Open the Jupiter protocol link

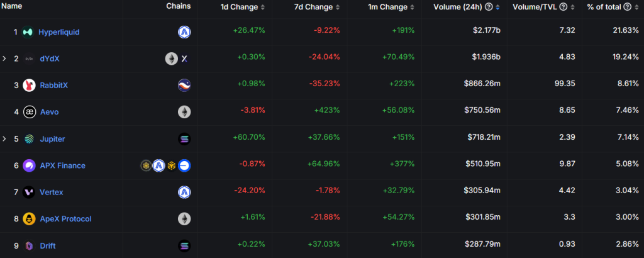tap(52, 138)
